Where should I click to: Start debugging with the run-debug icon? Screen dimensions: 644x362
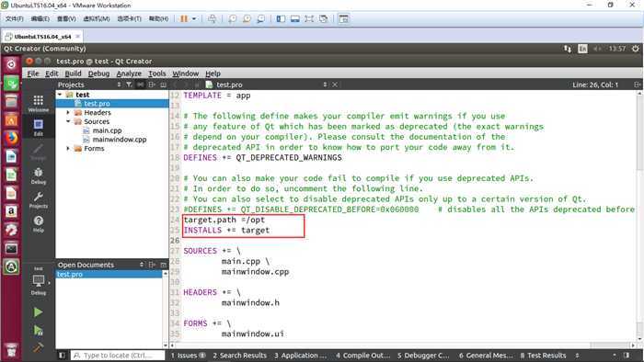(x=38, y=330)
